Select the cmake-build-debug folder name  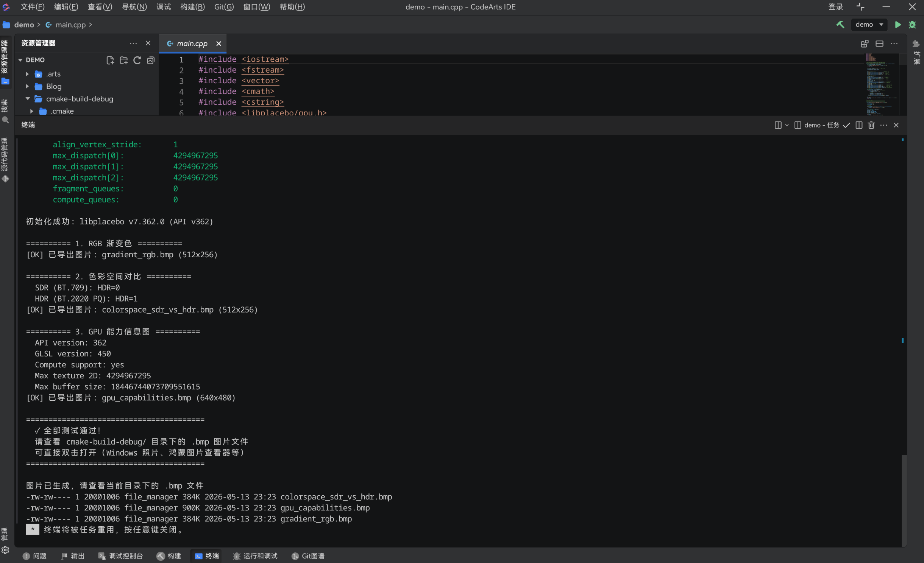80,99
